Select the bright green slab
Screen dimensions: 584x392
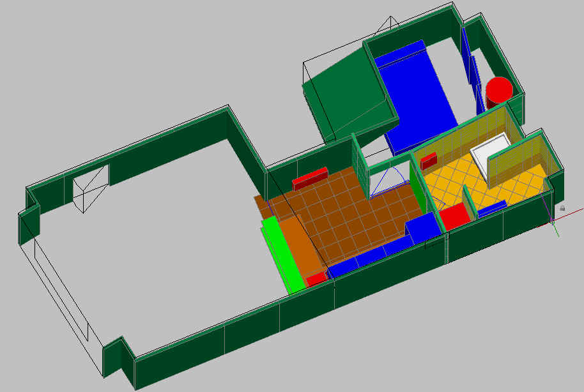click(284, 255)
